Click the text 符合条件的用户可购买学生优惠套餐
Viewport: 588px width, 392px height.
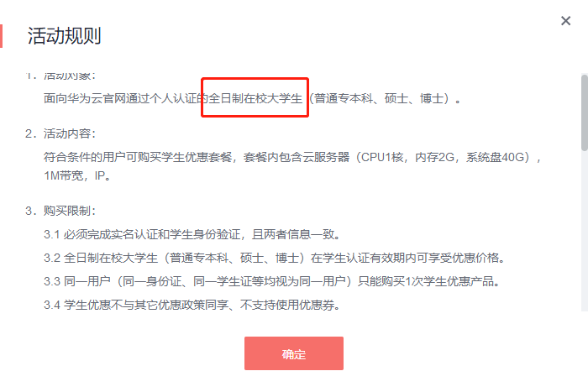[138, 157]
